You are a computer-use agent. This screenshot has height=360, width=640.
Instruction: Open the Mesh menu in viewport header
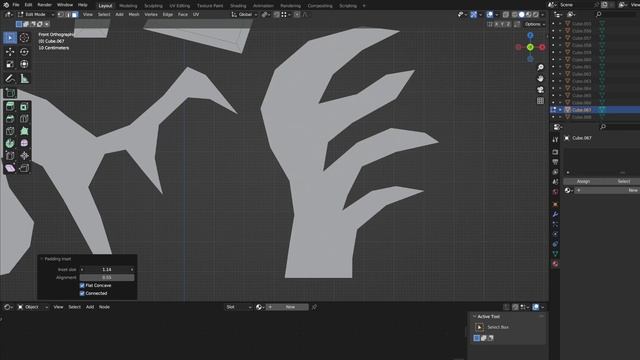134,14
